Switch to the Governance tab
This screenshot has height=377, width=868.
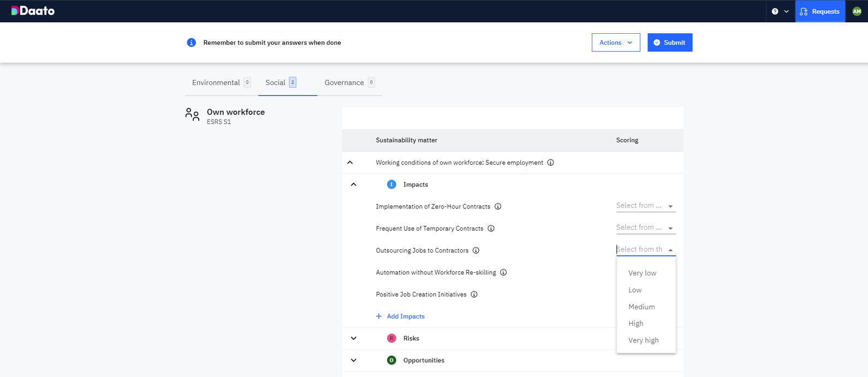(344, 83)
